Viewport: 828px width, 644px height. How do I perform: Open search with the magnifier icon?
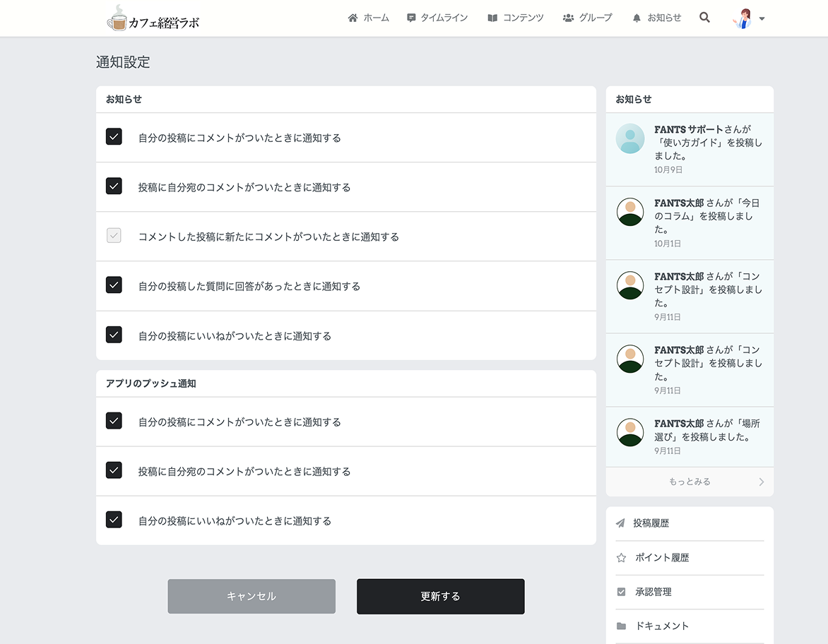(x=704, y=18)
